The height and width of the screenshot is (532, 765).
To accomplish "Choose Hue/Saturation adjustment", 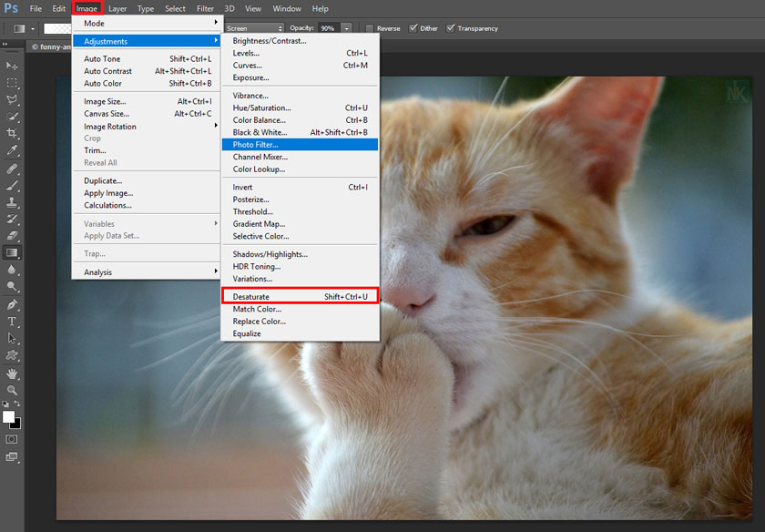I will 300,107.
